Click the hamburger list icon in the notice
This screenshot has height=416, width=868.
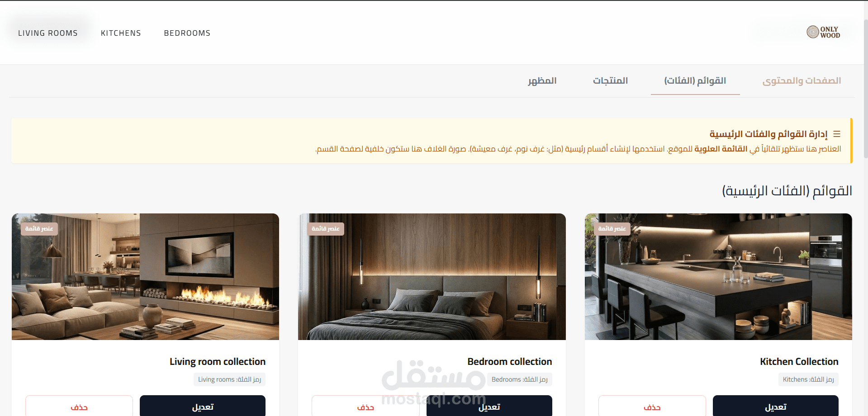tap(837, 134)
